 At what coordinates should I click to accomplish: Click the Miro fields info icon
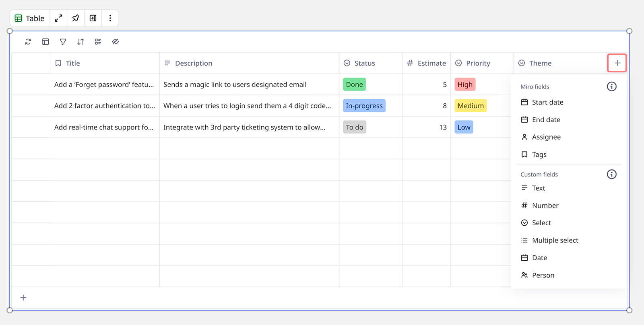(x=611, y=86)
